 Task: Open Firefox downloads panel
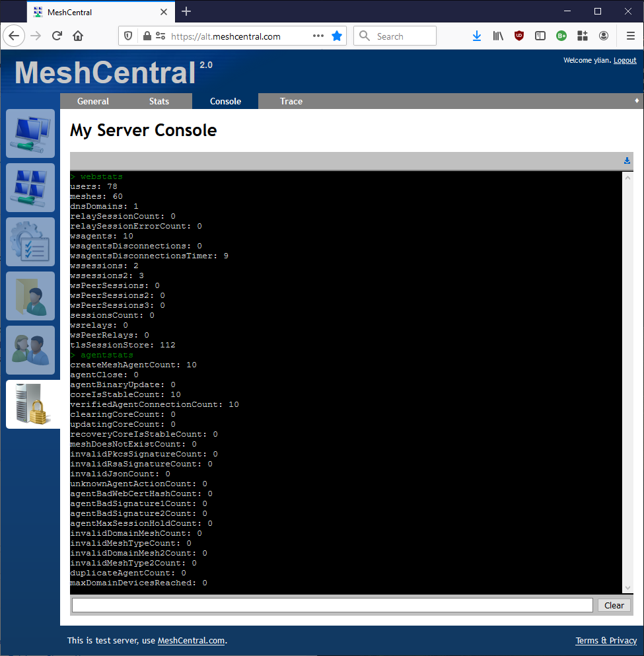pos(477,36)
